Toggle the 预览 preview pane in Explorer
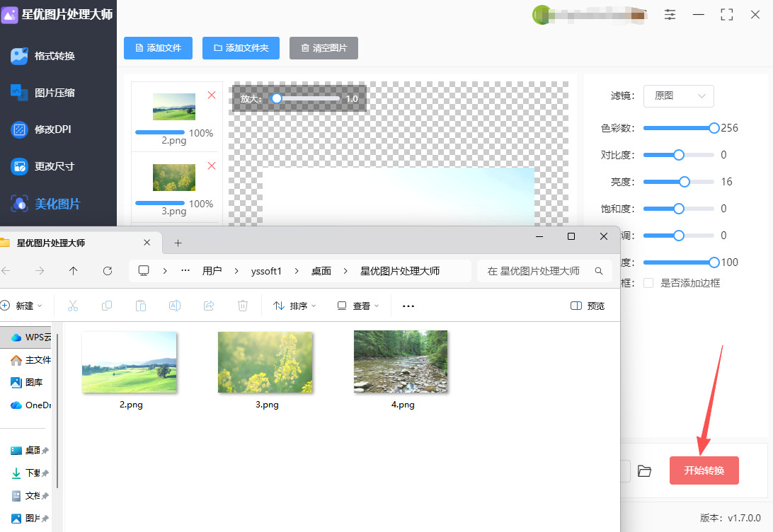This screenshot has width=773, height=532. click(588, 306)
